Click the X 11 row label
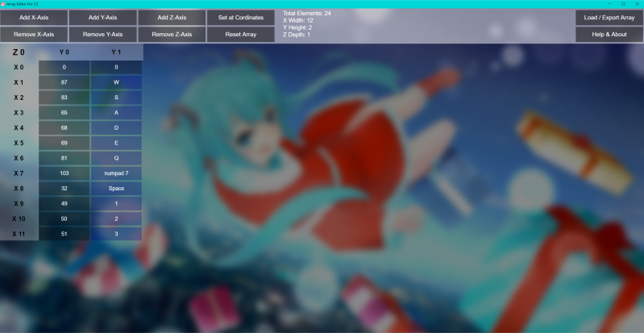Screen dimensions: 644x333 point(19,234)
